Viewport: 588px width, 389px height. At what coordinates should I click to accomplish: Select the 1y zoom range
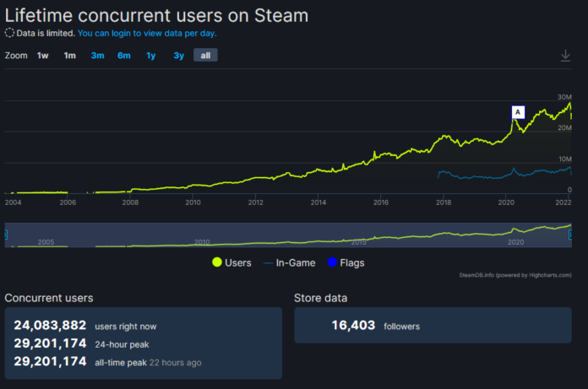(x=150, y=56)
